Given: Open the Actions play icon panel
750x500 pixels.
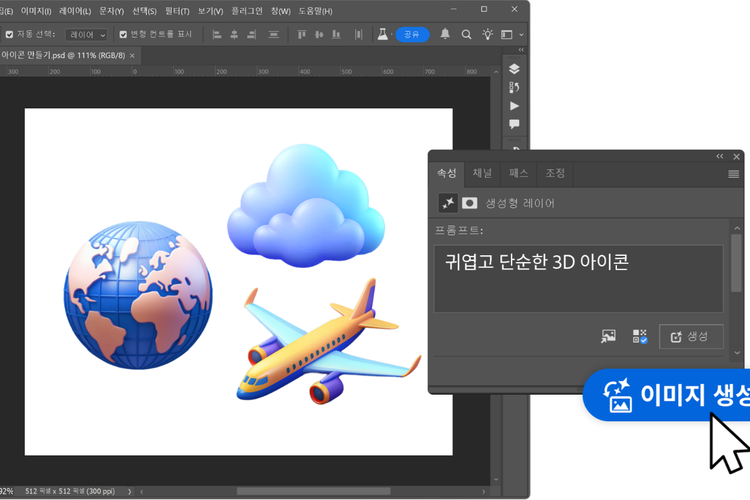Looking at the screenshot, I should coord(514,106).
